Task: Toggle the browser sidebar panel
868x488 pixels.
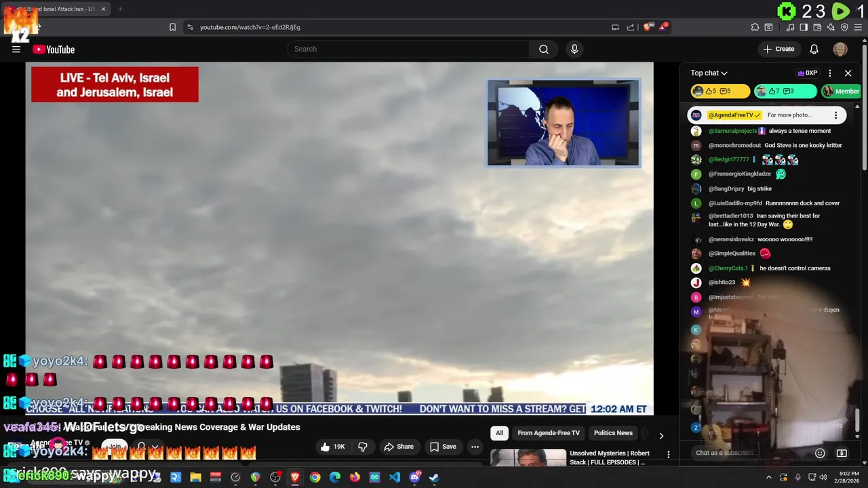Action: coord(804,27)
